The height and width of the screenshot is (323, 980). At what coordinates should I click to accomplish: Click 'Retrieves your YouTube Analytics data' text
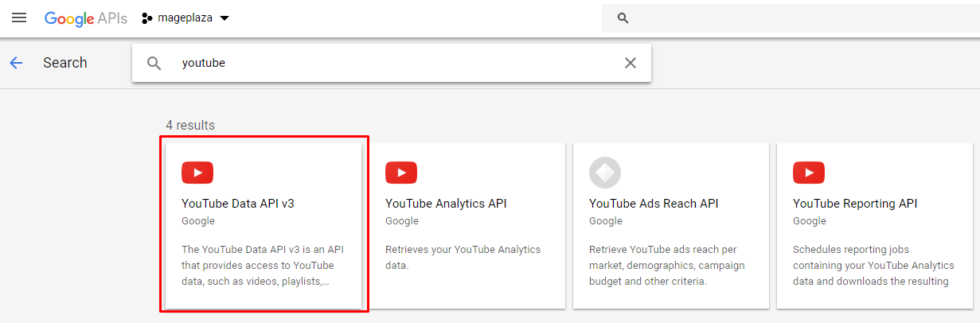point(463,258)
